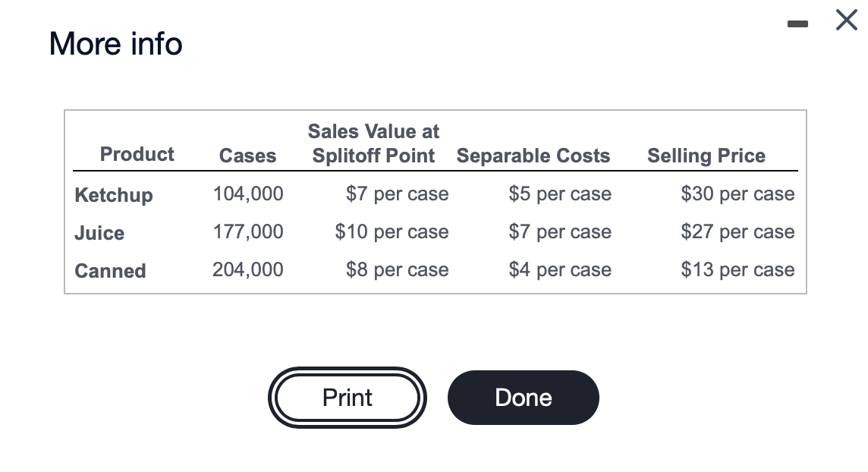Click the 204,000 cases value

tap(247, 269)
